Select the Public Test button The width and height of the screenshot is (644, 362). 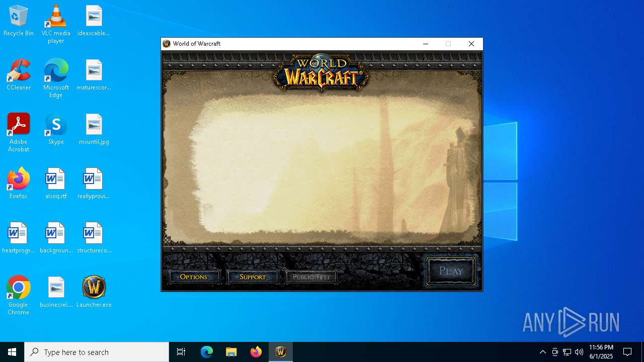(x=311, y=277)
